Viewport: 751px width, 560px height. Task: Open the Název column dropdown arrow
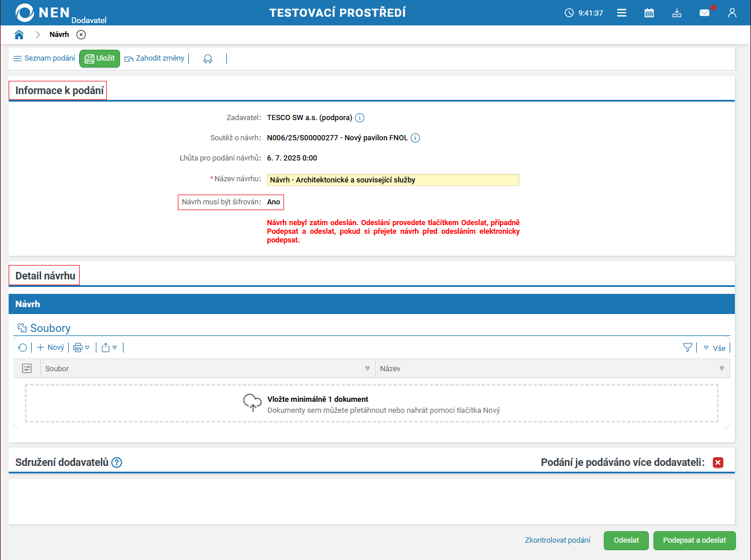click(722, 368)
